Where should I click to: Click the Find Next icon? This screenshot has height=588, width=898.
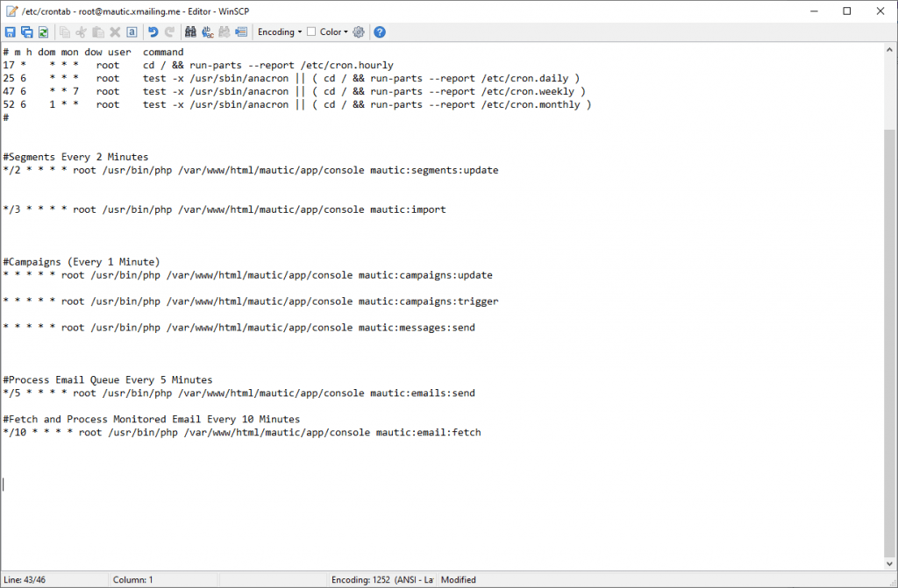(x=224, y=32)
